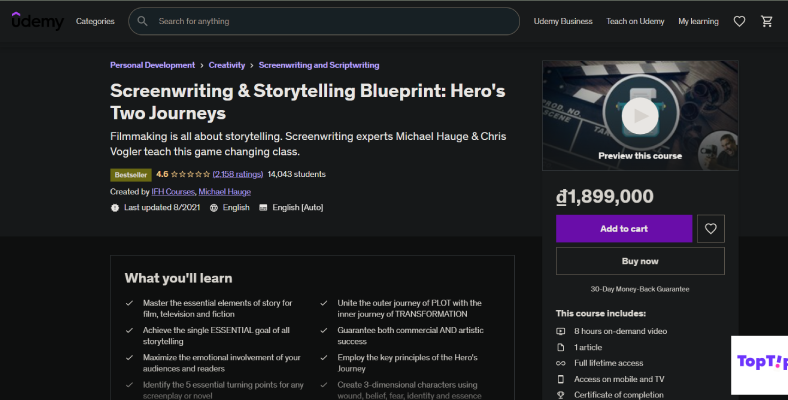This screenshot has height=400, width=788.
Task: Go to Personal Development breadcrumb
Action: pos(152,65)
